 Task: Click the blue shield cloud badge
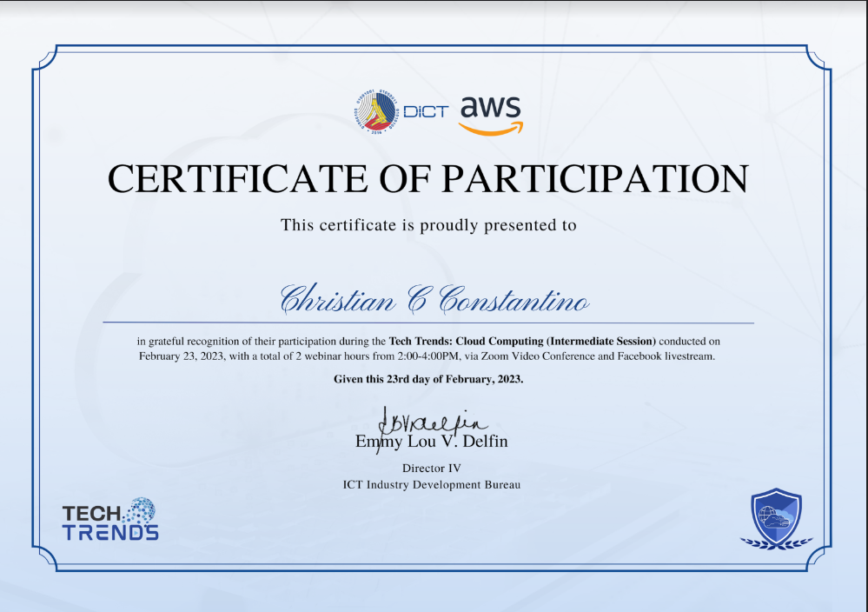click(x=777, y=519)
